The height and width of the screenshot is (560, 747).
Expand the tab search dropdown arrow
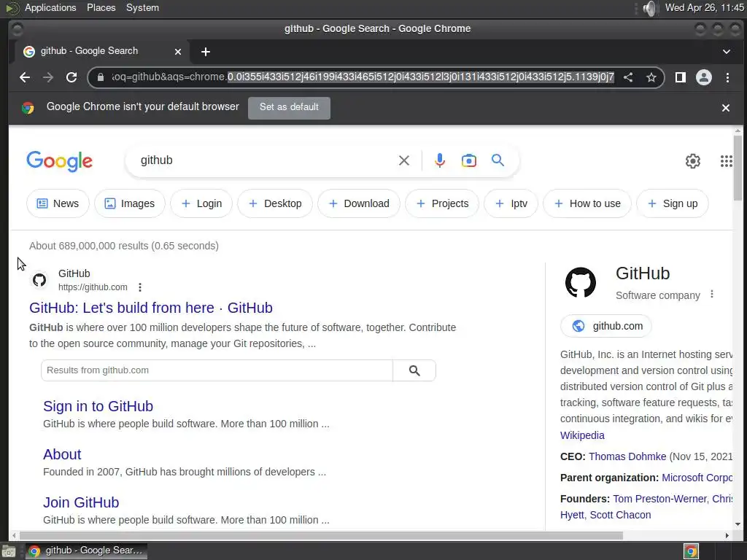[726, 52]
